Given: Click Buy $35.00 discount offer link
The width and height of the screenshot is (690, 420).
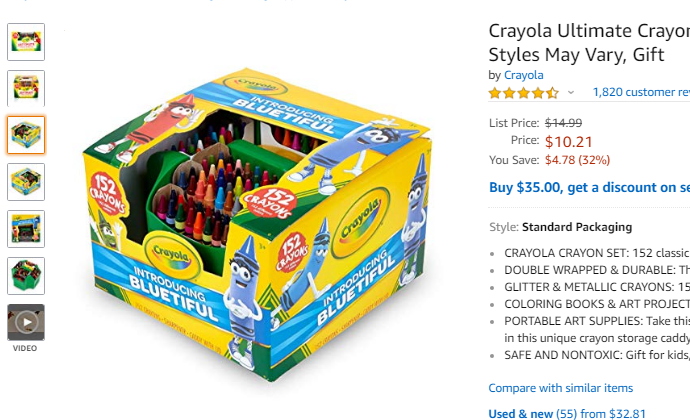Looking at the screenshot, I should coord(589,188).
